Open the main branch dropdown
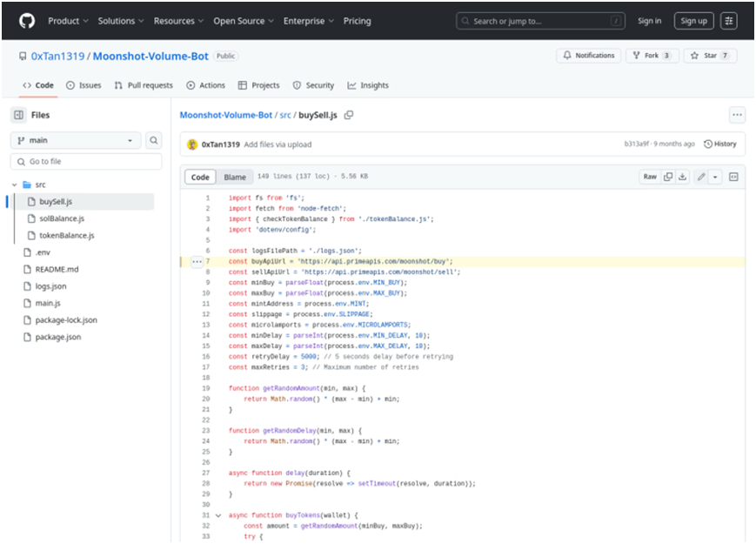This screenshot has height=544, width=756. (x=76, y=140)
